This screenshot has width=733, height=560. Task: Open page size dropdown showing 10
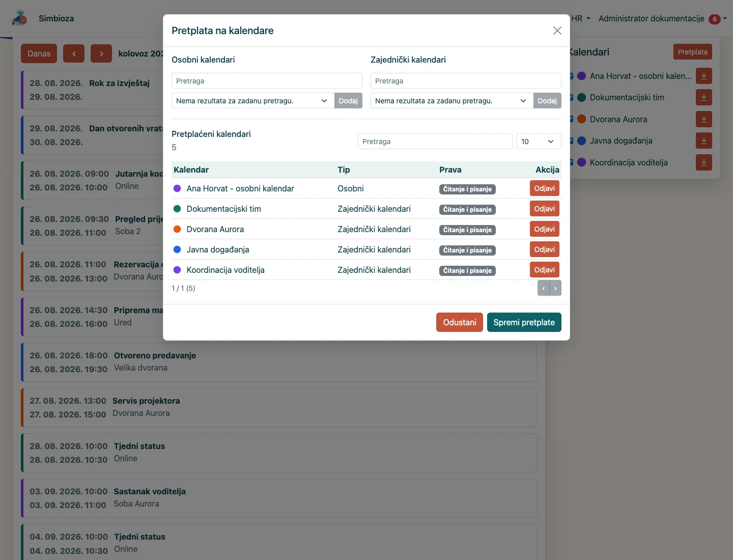(539, 142)
